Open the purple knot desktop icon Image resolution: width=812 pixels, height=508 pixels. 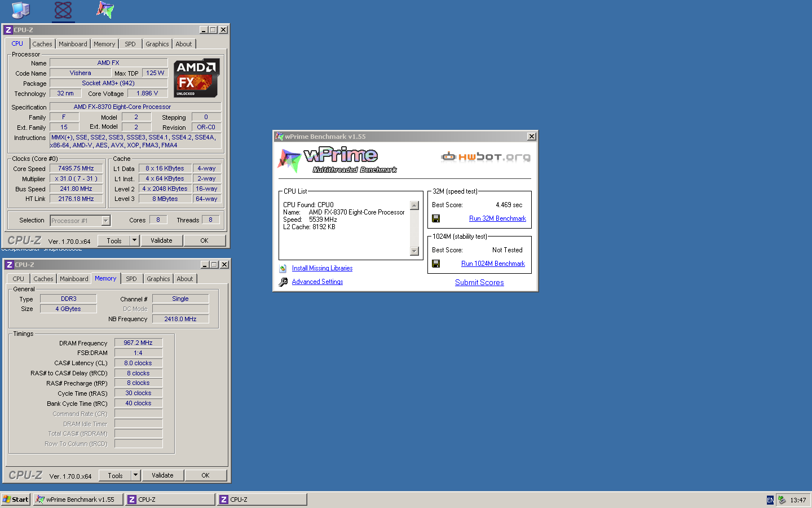[63, 10]
